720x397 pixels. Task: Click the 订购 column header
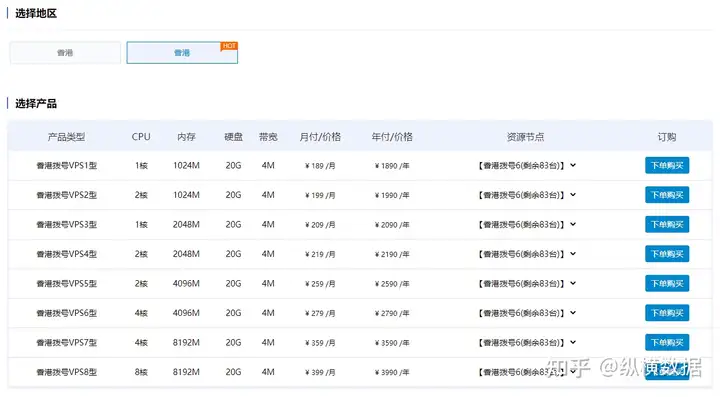(x=667, y=137)
